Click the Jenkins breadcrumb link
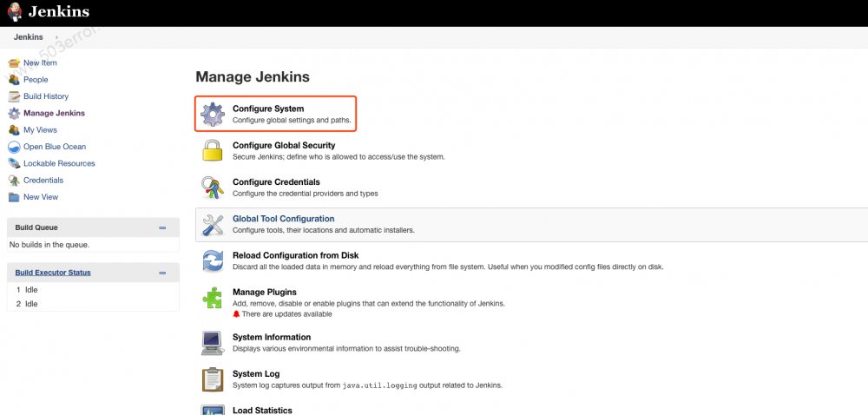The height and width of the screenshot is (415, 868). coord(29,37)
